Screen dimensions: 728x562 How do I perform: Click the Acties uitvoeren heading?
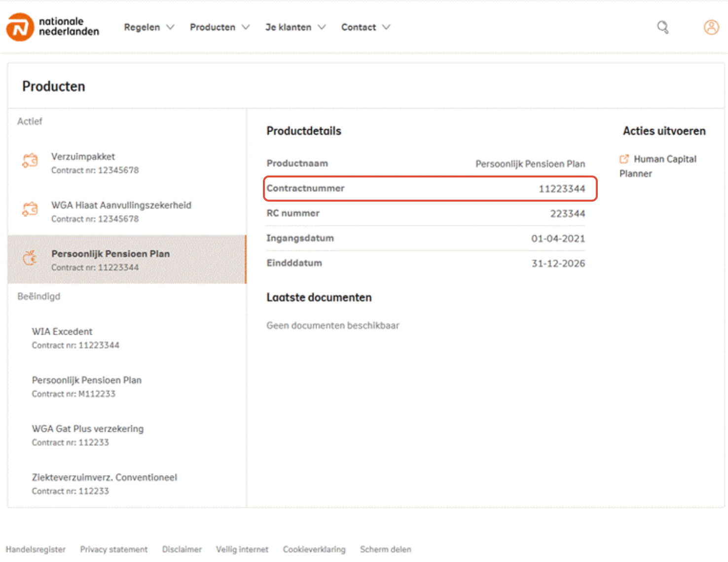[664, 131]
